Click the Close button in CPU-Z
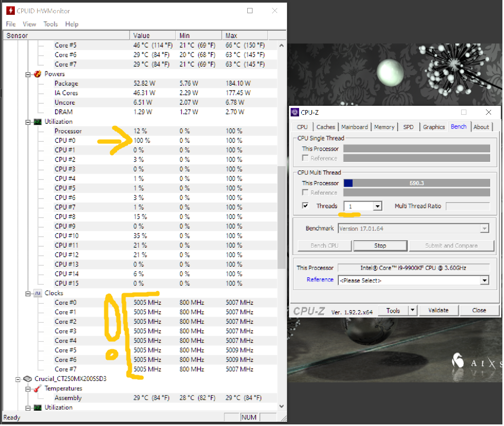Image resolution: width=504 pixels, height=426 pixels. pos(479,311)
